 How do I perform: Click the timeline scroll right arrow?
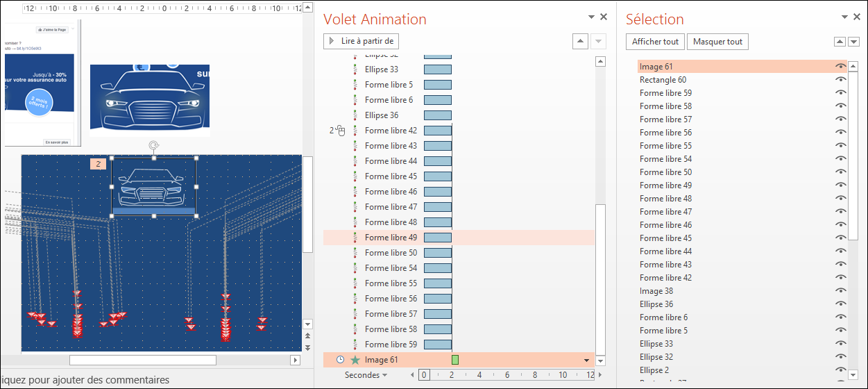click(601, 375)
